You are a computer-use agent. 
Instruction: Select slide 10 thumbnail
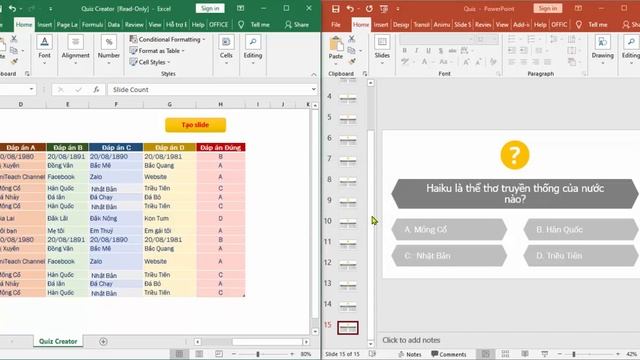coord(348,223)
